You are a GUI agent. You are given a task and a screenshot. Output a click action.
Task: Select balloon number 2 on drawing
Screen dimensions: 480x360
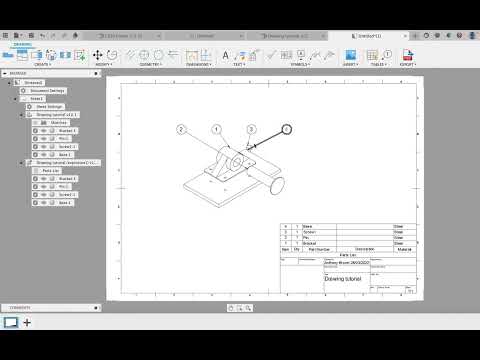click(x=181, y=129)
